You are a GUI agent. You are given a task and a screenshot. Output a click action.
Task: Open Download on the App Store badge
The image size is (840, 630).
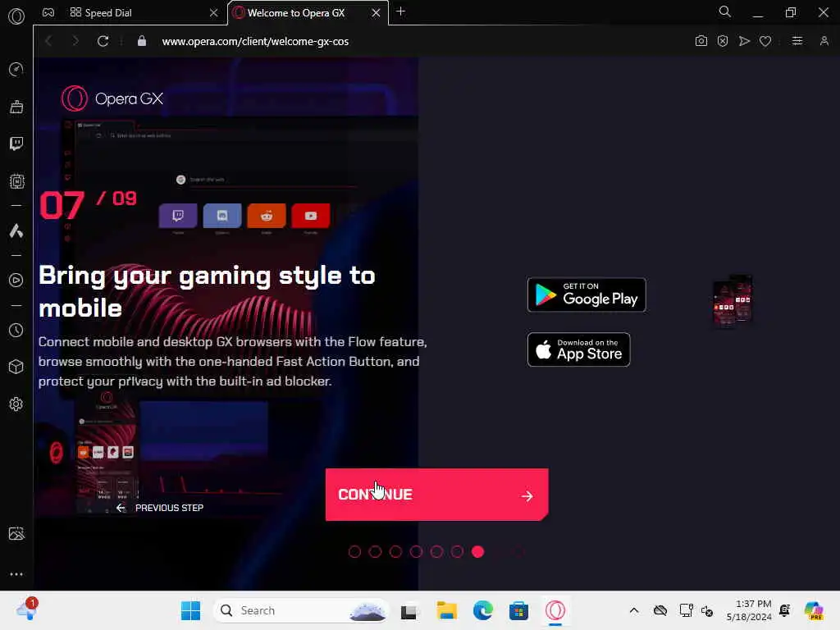pos(578,349)
